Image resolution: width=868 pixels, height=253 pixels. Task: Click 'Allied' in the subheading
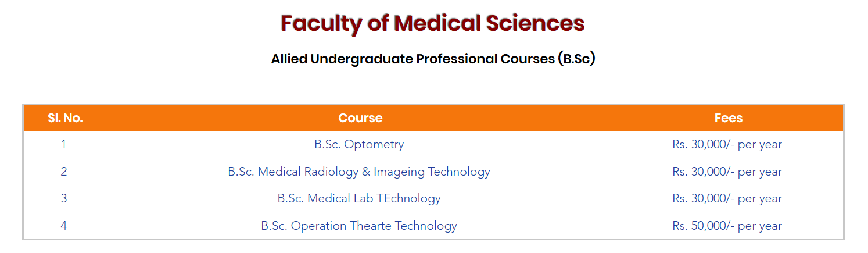coord(289,59)
